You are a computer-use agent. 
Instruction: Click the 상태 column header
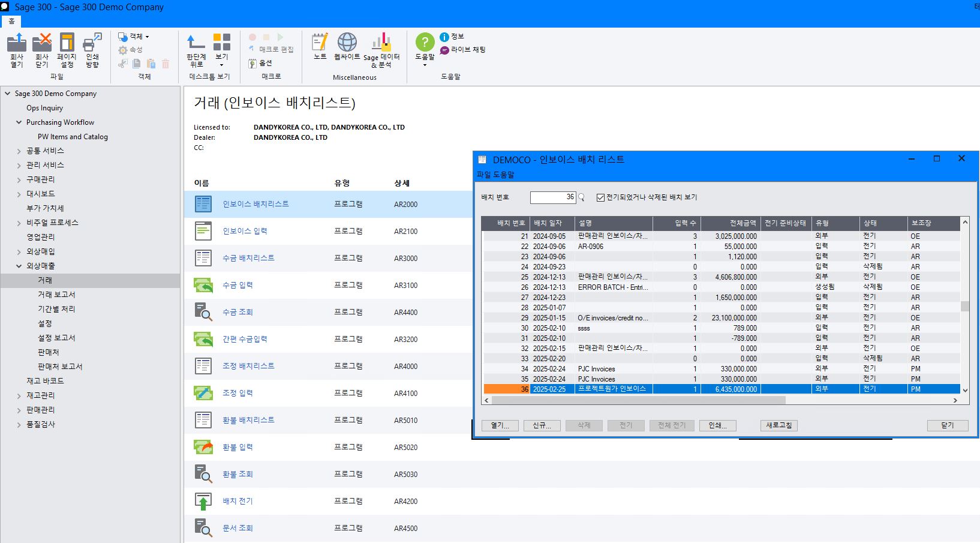click(883, 223)
